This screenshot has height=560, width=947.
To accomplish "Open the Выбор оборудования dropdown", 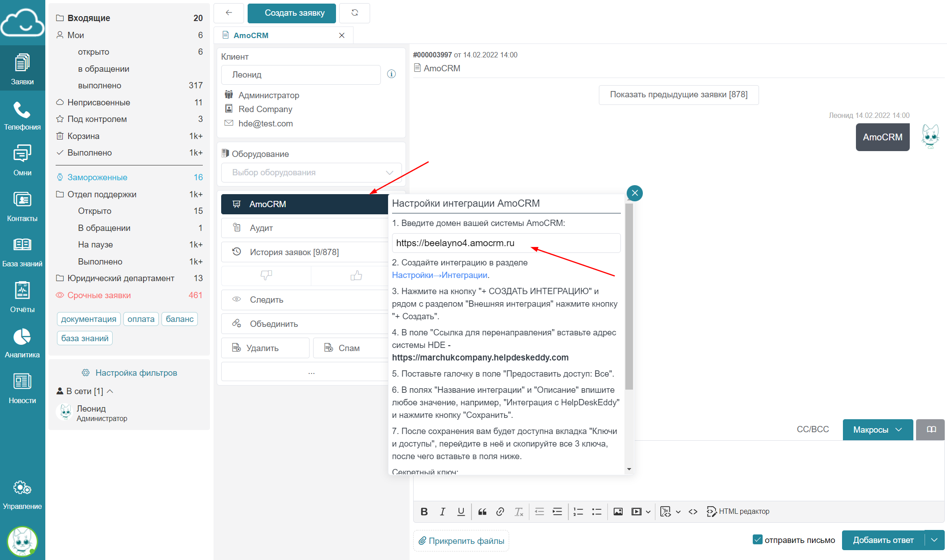I will (311, 173).
